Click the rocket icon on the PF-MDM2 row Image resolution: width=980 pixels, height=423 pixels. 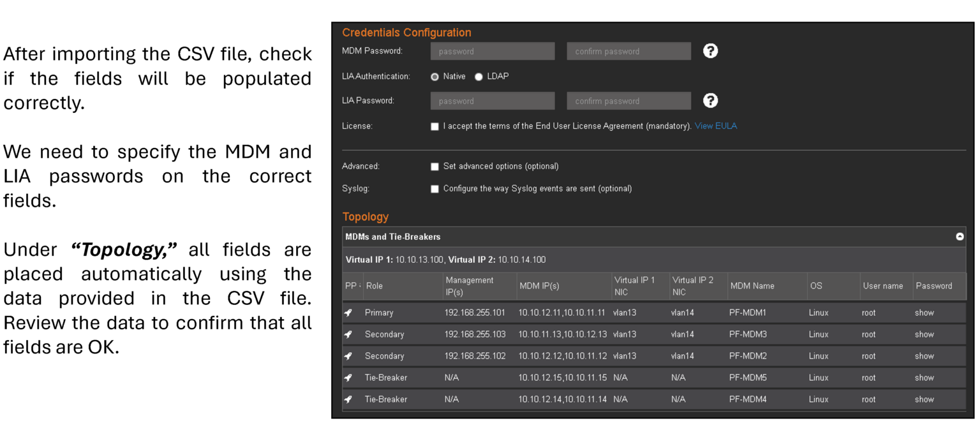click(x=348, y=356)
